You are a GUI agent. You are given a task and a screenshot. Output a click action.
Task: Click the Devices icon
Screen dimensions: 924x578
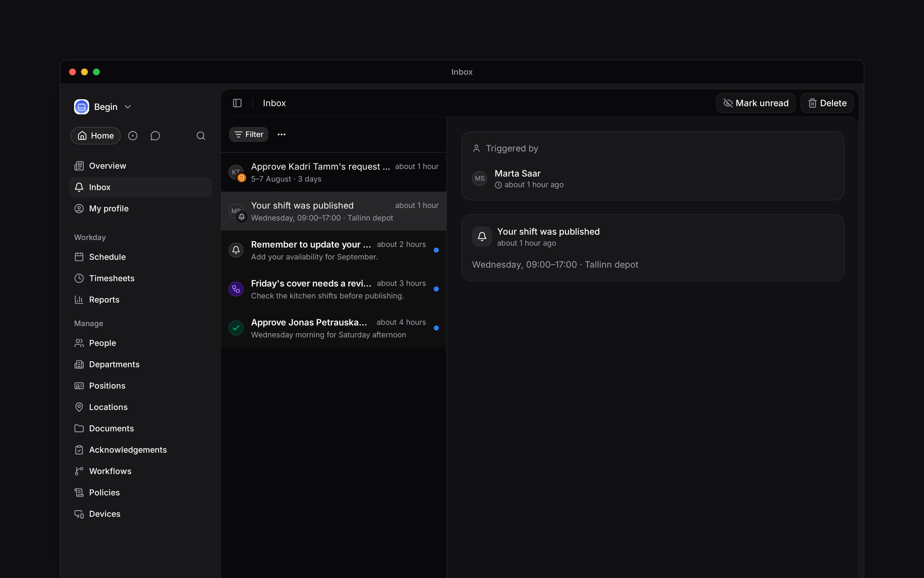click(x=79, y=514)
